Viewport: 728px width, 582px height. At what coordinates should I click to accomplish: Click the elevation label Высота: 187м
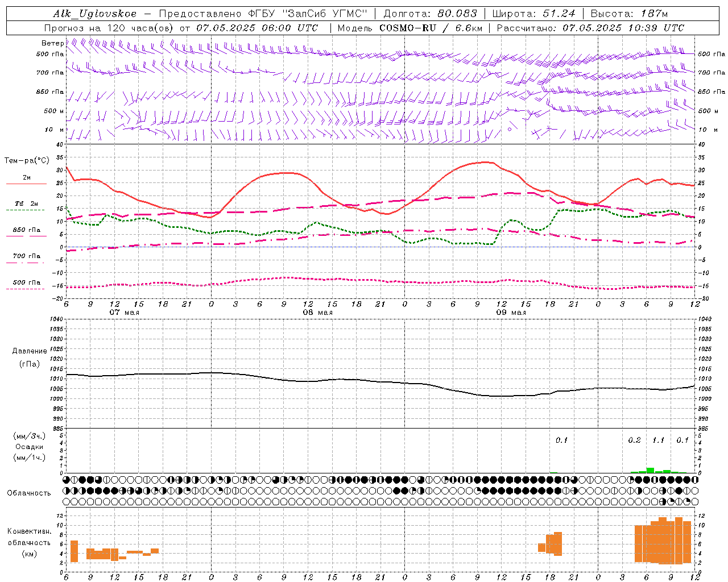tap(629, 14)
